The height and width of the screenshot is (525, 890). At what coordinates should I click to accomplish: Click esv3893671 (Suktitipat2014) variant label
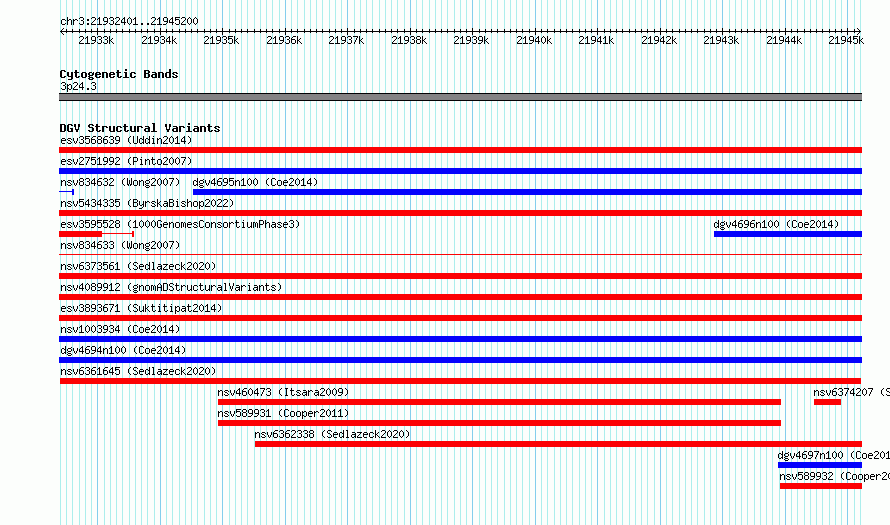coord(141,308)
